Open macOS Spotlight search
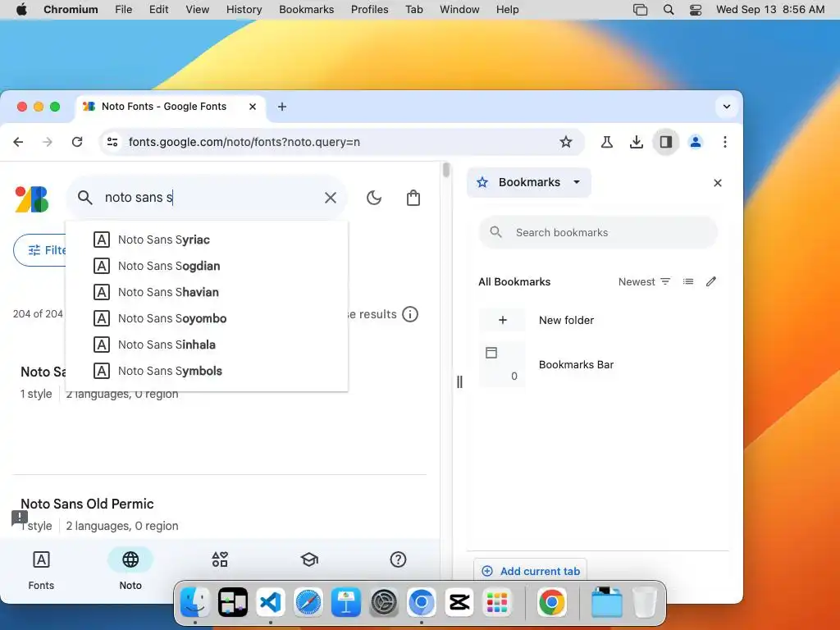This screenshot has width=840, height=630. pyautogui.click(x=668, y=10)
